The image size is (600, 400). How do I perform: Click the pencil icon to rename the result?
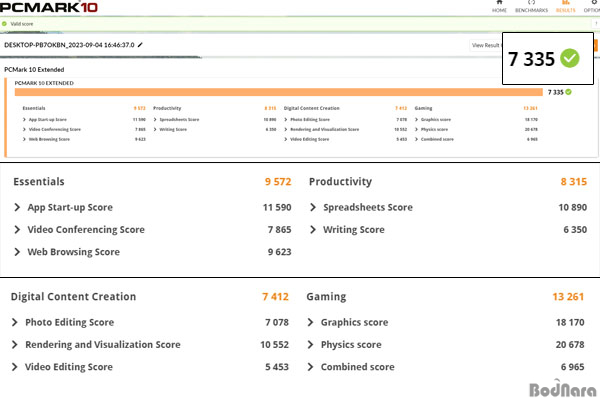coord(140,45)
